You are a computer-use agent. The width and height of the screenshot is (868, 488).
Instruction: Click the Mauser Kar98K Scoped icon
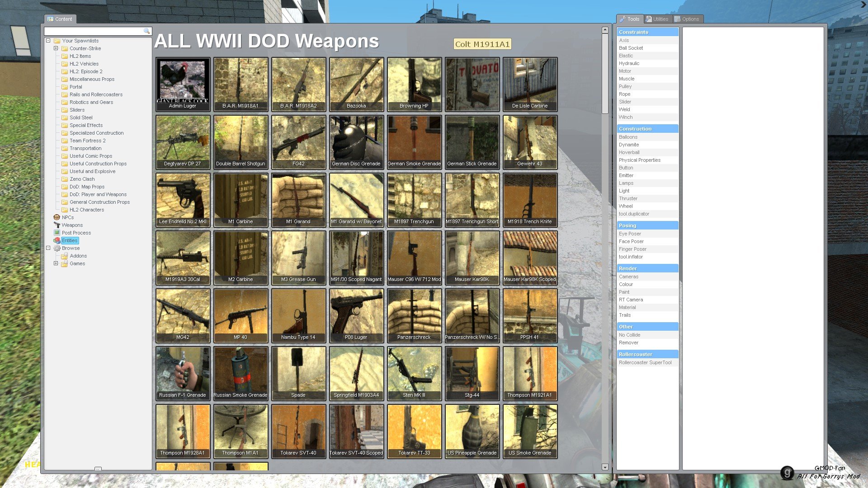530,258
